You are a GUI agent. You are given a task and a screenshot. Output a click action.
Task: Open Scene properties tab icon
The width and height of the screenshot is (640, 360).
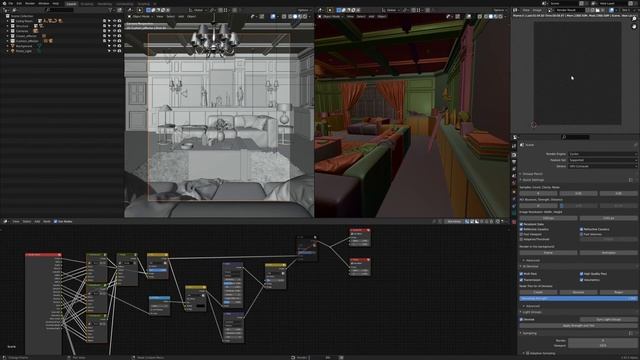[514, 176]
